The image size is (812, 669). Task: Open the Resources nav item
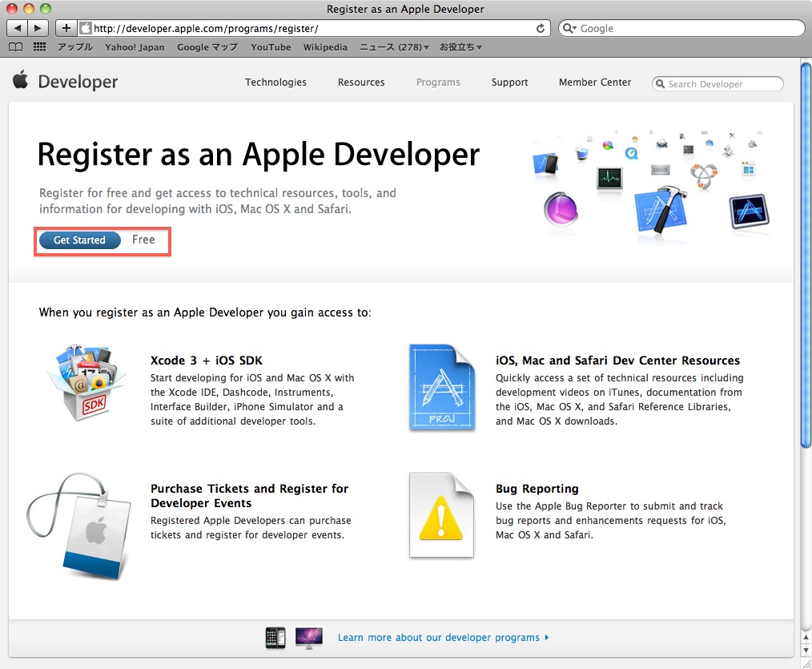(361, 83)
